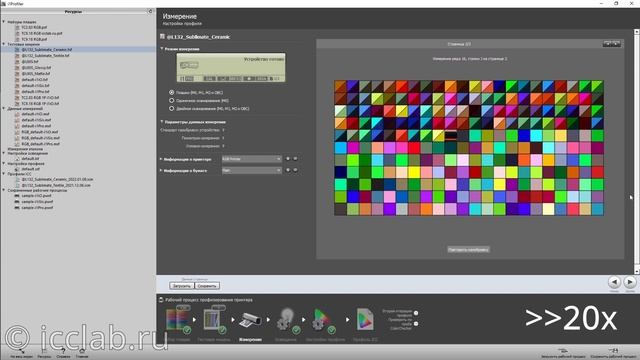Click the Сохранить button
Viewport: 640px width, 360px height.
click(207, 286)
